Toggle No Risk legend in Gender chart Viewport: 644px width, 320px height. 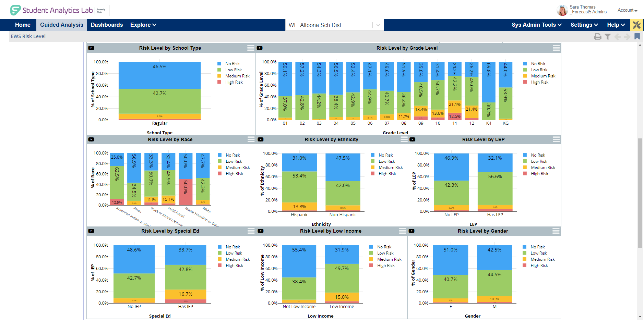534,247
